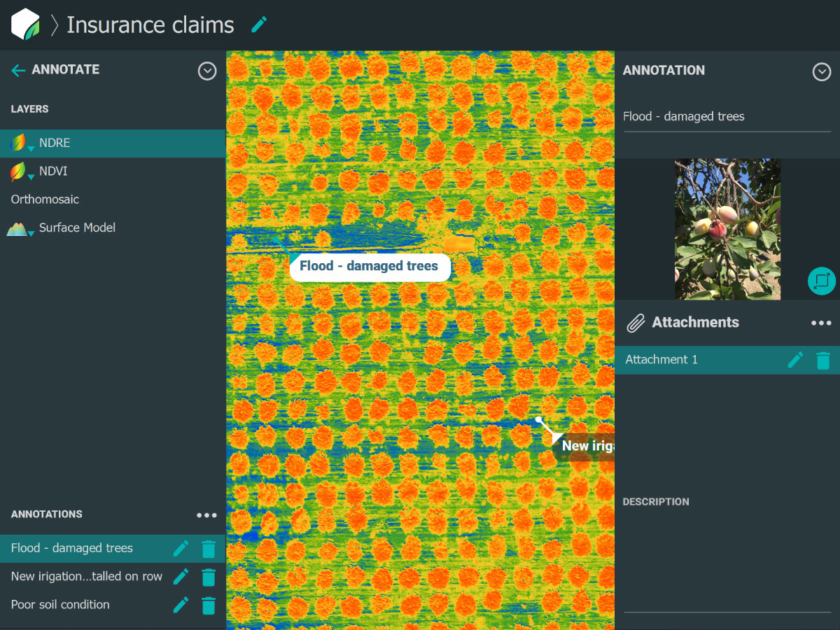This screenshot has height=630, width=840.
Task: Open the Annotations more options menu
Action: (206, 515)
